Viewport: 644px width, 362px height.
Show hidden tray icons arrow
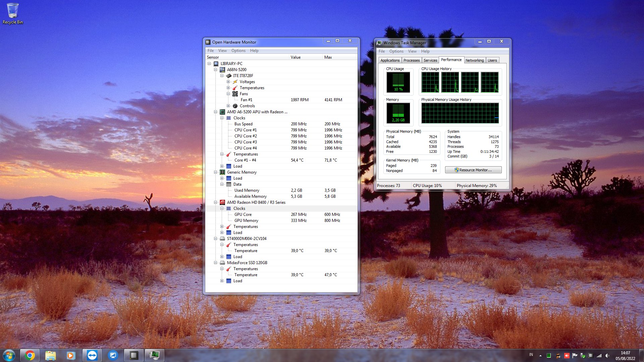coord(540,356)
